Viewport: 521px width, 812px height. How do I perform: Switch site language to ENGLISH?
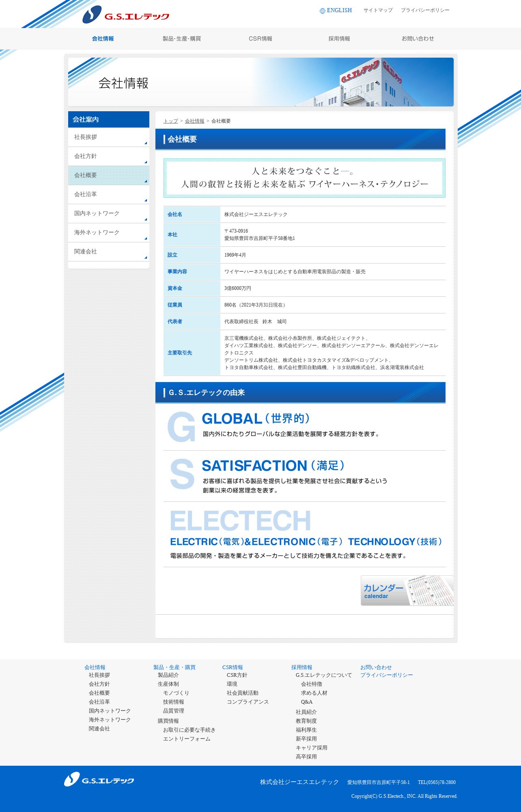click(339, 11)
